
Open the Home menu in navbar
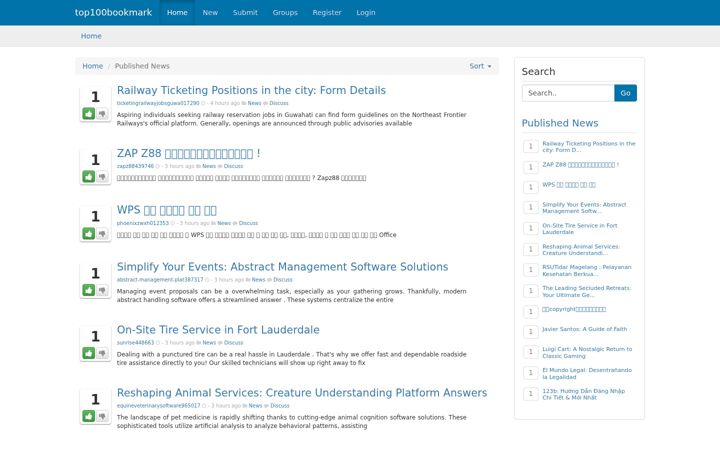[x=177, y=12]
